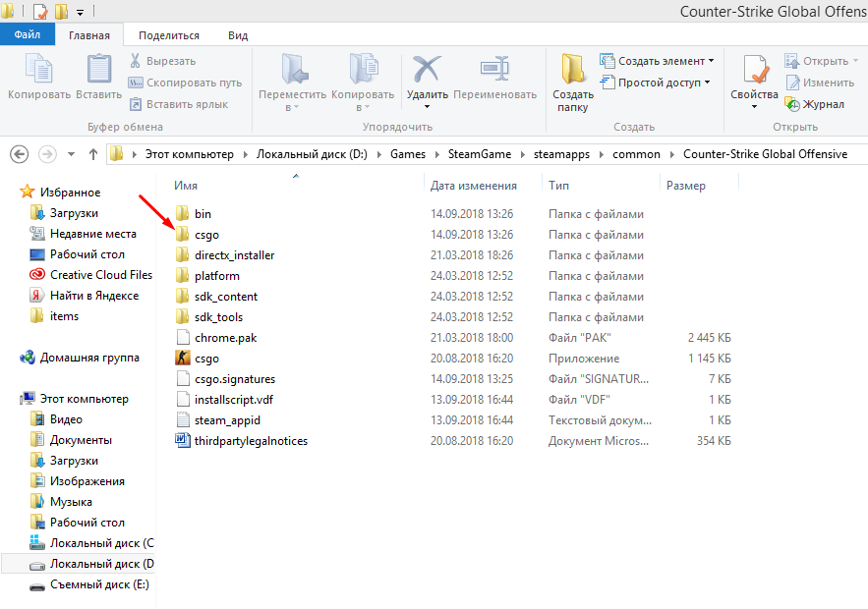Click the Rename (Переименовать) icon
The image size is (868, 609).
coord(494,68)
